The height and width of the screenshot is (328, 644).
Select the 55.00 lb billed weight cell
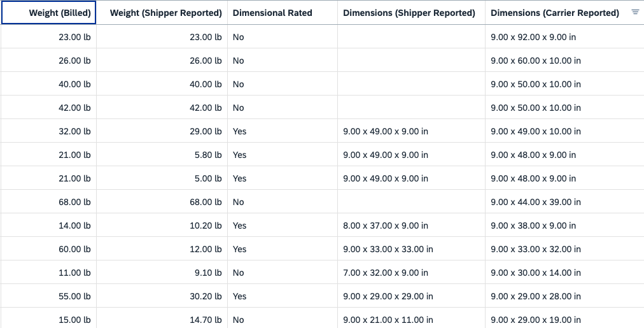tap(48, 296)
